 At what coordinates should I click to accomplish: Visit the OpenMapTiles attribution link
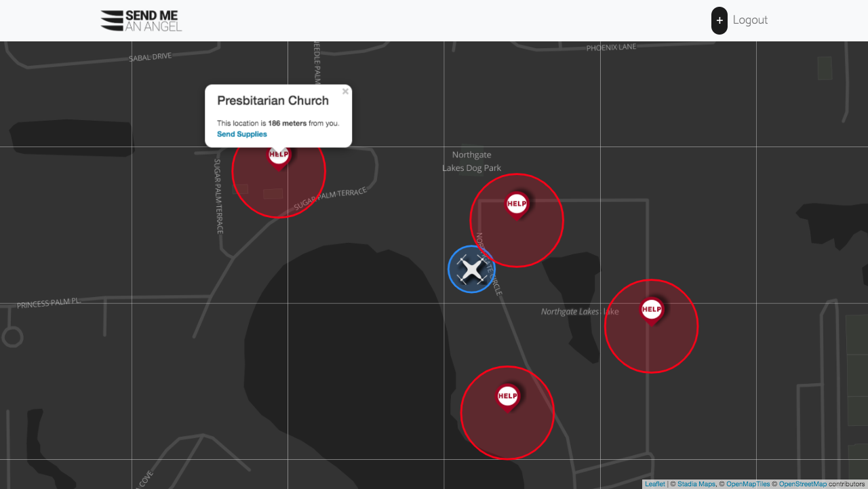[748, 484]
